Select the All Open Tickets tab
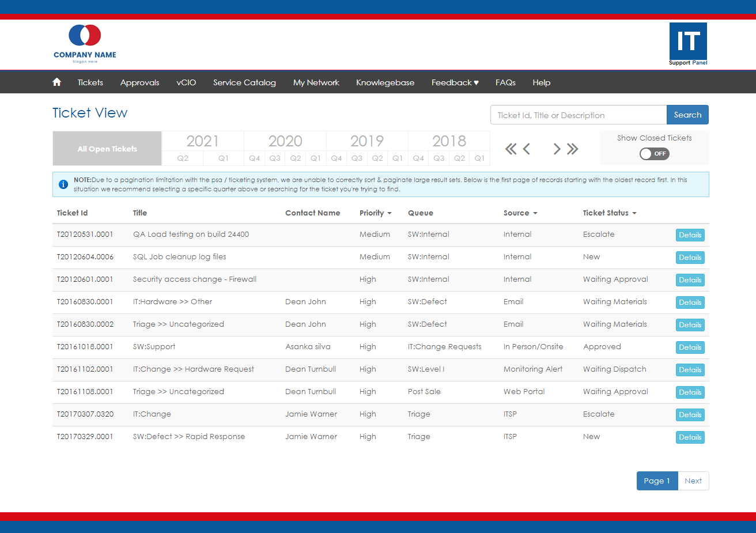 click(107, 149)
